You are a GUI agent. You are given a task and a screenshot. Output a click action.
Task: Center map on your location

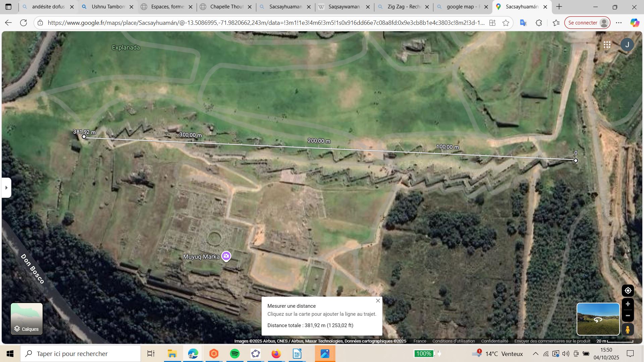click(628, 291)
